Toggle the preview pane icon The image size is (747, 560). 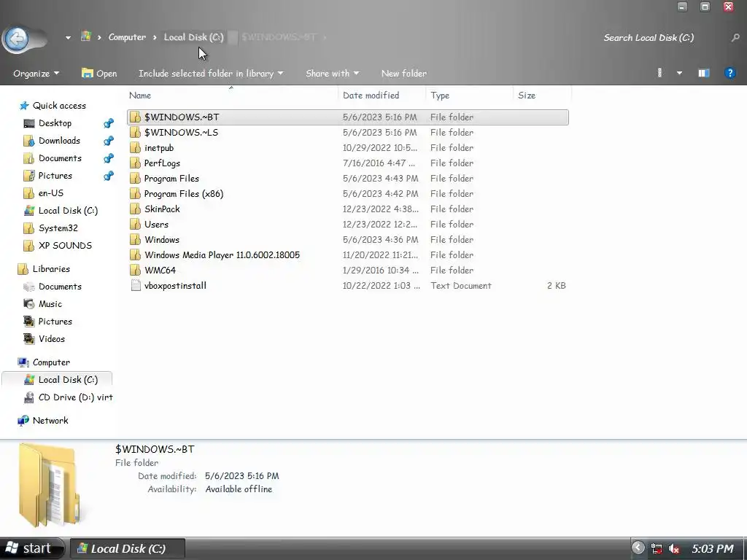pos(704,73)
